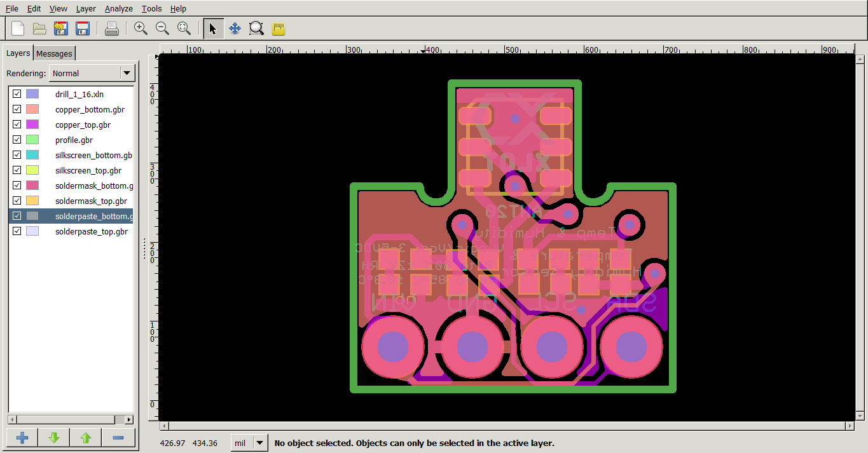Click drill_1_16.xln color swatch
The width and height of the screenshot is (868, 453).
(x=32, y=94)
